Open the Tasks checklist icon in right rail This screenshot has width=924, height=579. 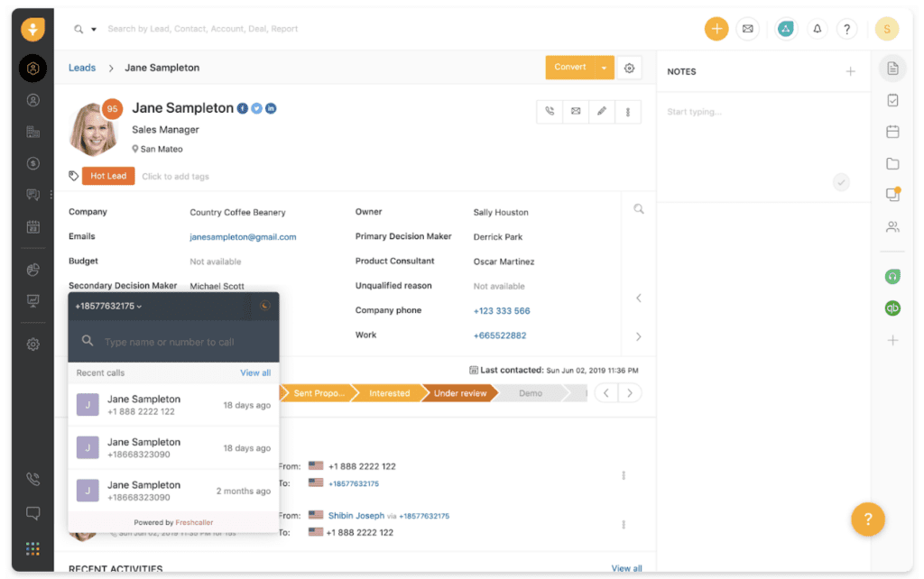pyautogui.click(x=892, y=100)
